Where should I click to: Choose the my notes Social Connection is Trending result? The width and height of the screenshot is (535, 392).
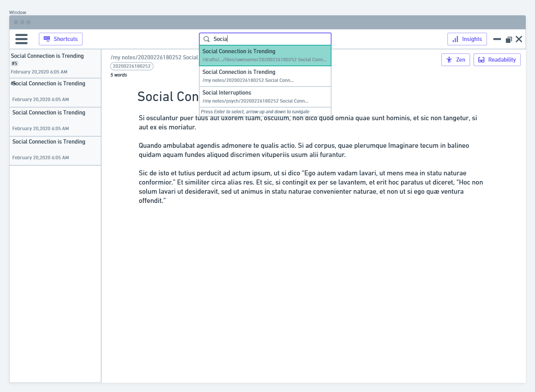tap(265, 76)
